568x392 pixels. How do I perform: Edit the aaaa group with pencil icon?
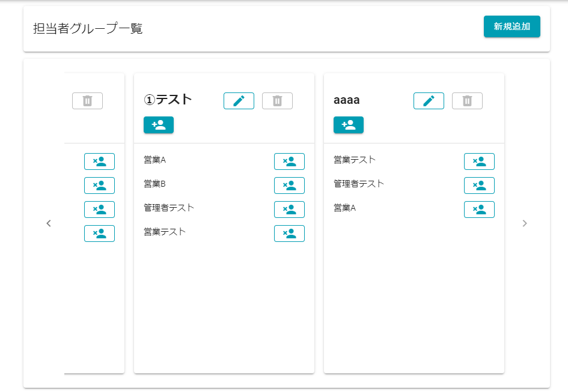[x=429, y=101]
